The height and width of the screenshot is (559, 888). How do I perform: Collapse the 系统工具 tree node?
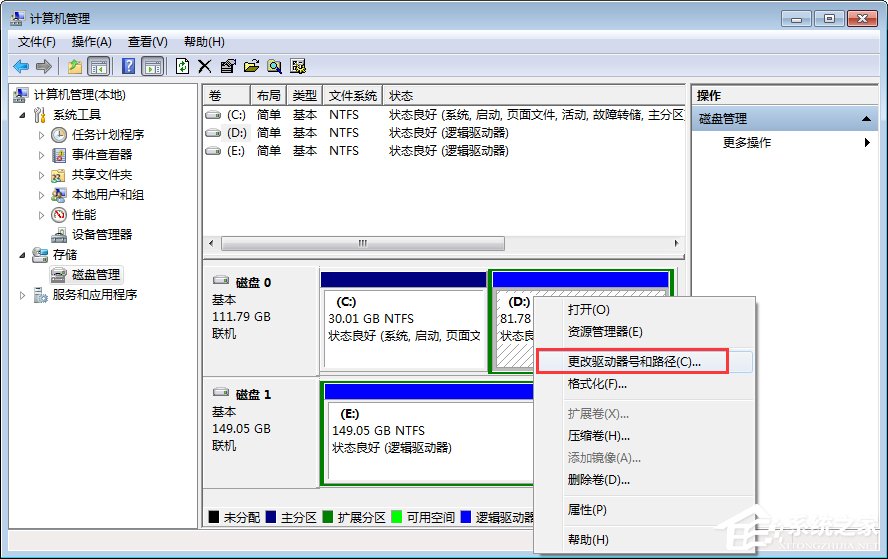point(22,116)
